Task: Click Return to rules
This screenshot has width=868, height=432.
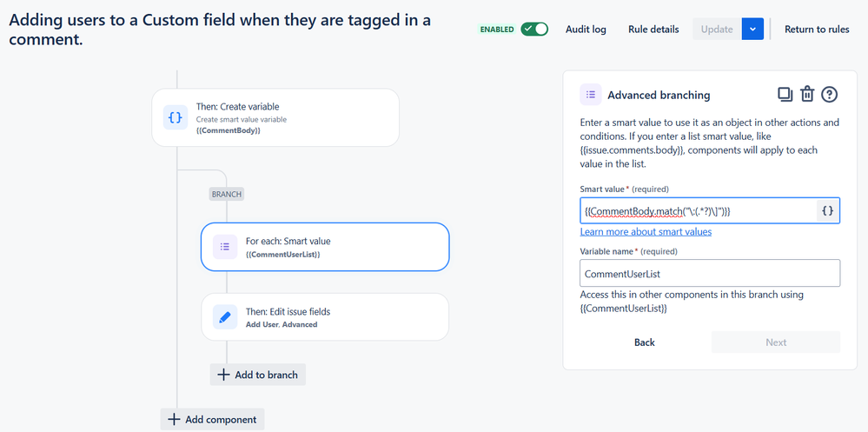Action: [817, 30]
